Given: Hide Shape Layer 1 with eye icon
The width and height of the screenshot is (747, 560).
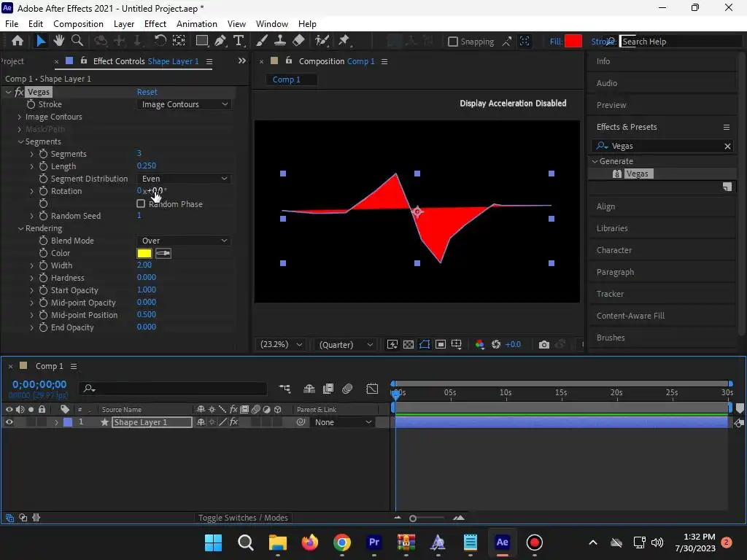Looking at the screenshot, I should click(x=9, y=422).
